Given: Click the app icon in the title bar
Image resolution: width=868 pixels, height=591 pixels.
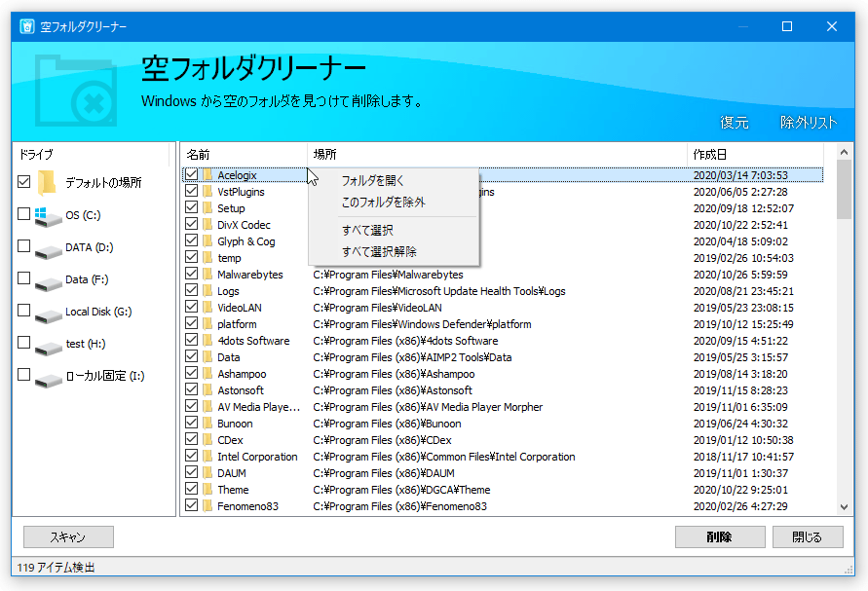Looking at the screenshot, I should (27, 26).
